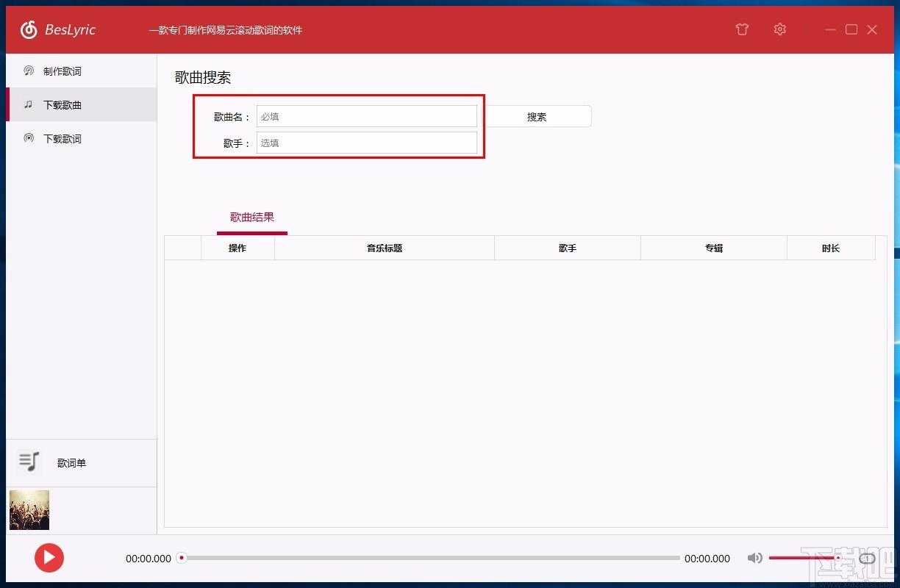The height and width of the screenshot is (588, 900).
Task: Click the volume slider
Action: 806,558
